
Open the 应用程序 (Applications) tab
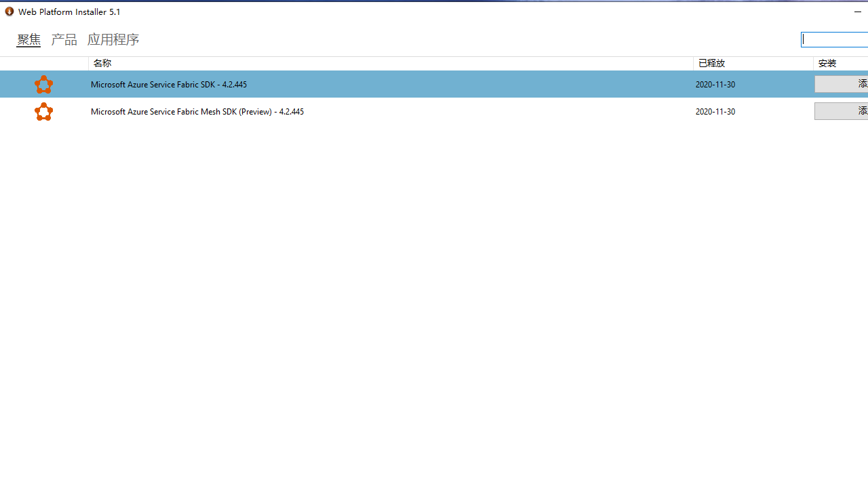(x=113, y=39)
